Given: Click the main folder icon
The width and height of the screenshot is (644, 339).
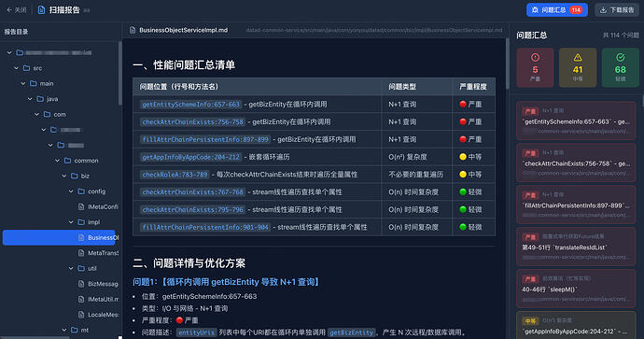Looking at the screenshot, I should 34,83.
